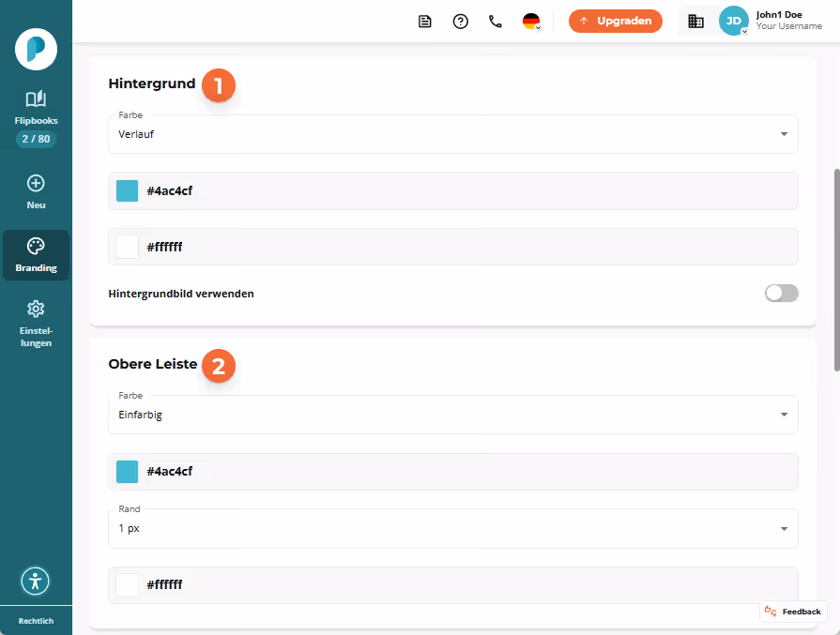
Task: Click the app logo in the sidebar
Action: (36, 50)
